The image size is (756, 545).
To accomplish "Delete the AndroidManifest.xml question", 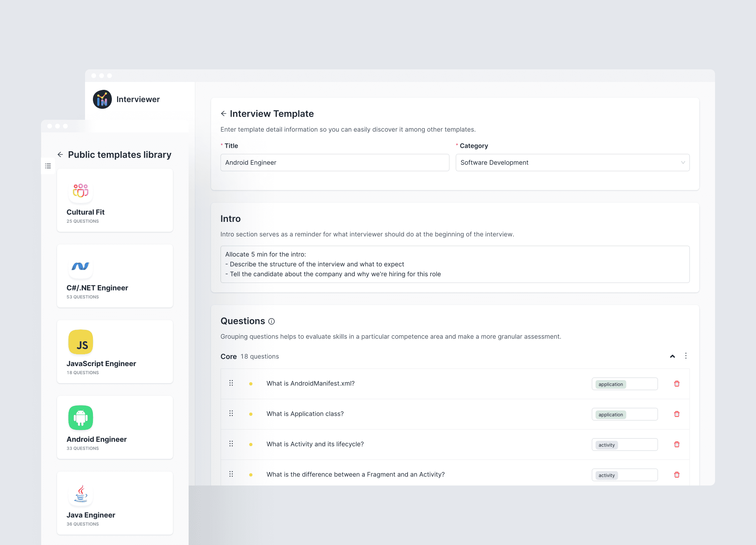I will pyautogui.click(x=676, y=384).
